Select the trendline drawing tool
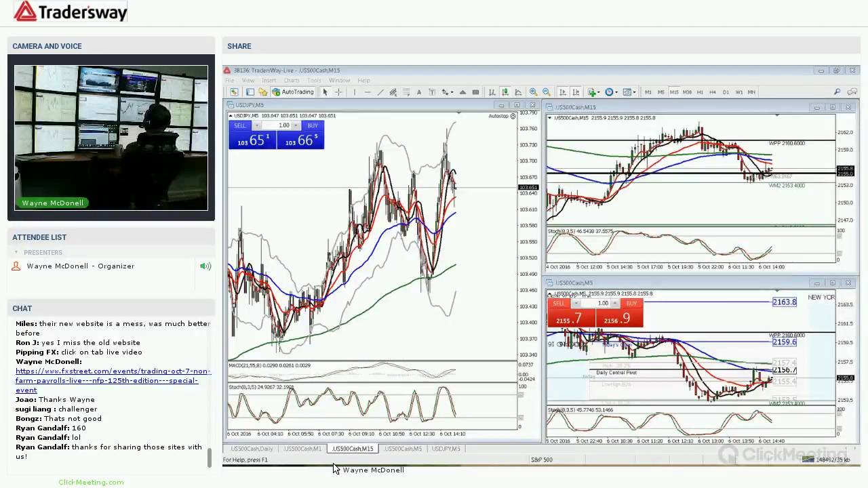The height and width of the screenshot is (488, 868). tap(380, 91)
